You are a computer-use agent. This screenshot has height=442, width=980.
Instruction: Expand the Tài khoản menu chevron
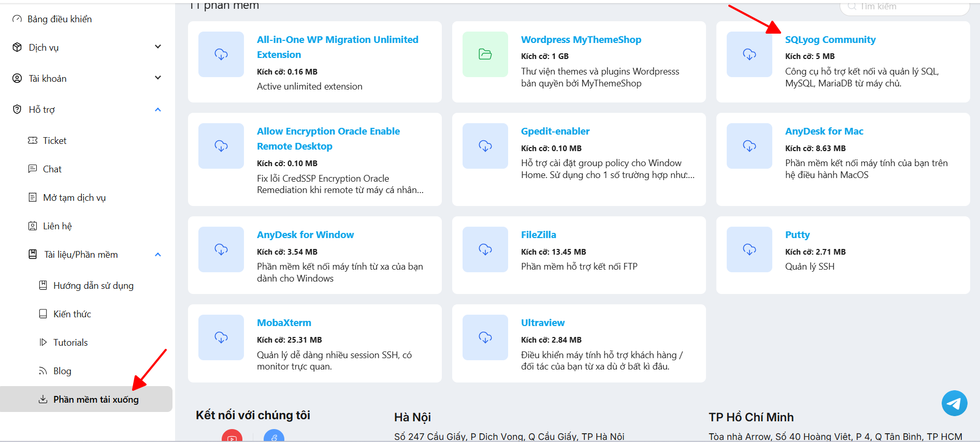pyautogui.click(x=158, y=78)
